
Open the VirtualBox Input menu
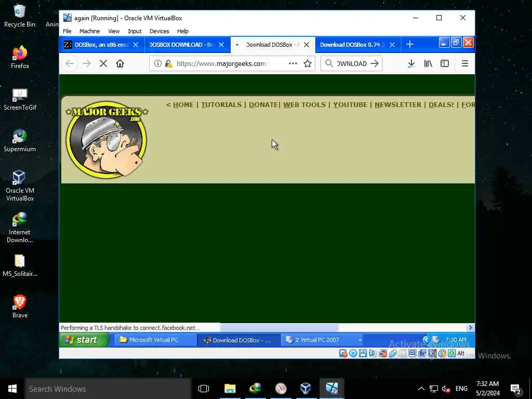[x=135, y=31]
